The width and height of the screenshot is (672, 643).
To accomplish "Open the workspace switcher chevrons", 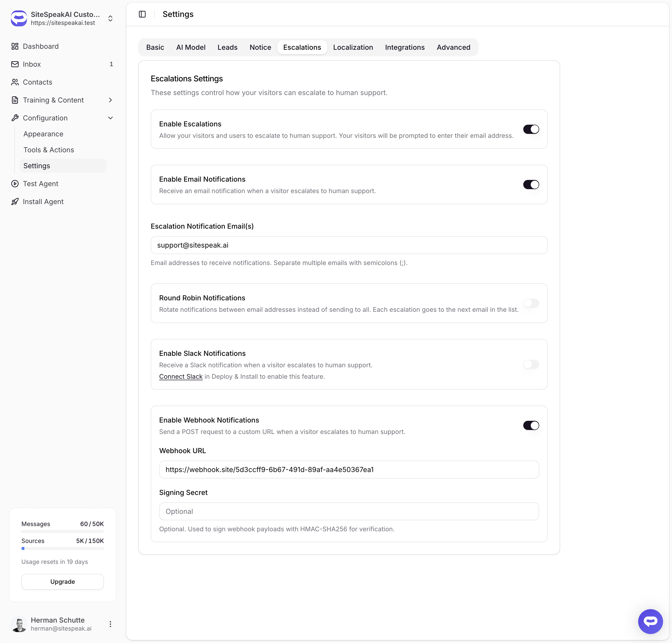I will (110, 18).
